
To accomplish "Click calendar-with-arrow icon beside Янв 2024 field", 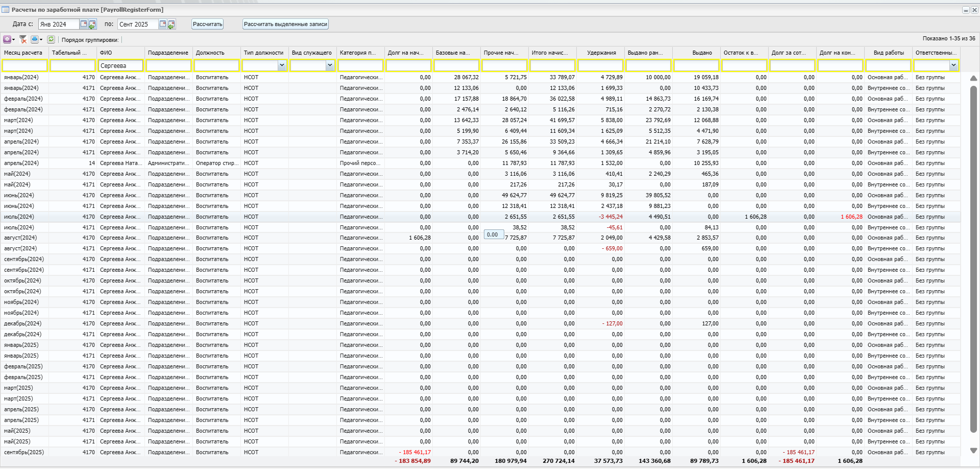I will 92,24.
